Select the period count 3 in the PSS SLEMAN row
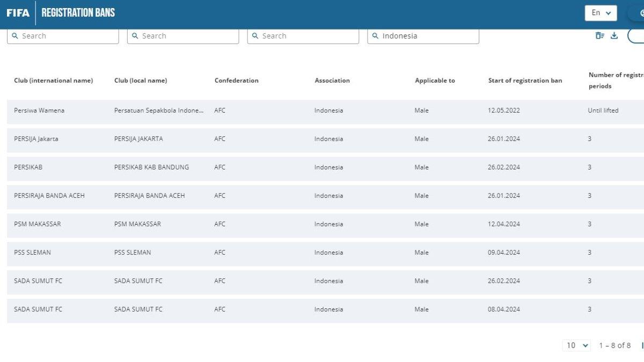The width and height of the screenshot is (644, 362). click(590, 253)
